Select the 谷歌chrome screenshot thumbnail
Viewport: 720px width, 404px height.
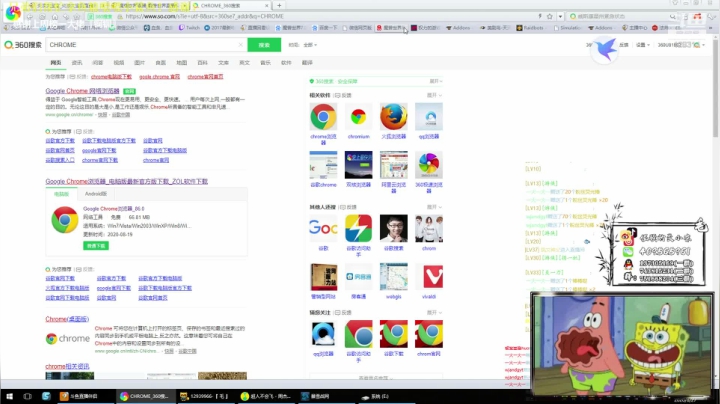(323, 165)
